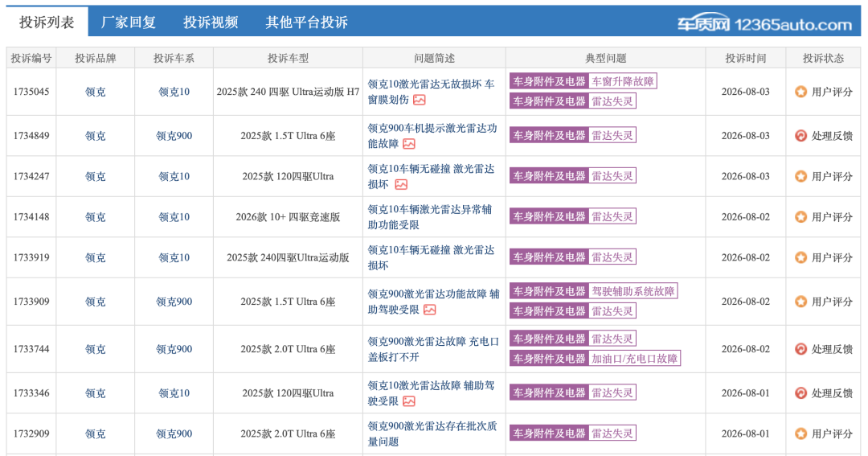Click the 用户评分 status icon for 1733909
868x456 pixels.
coord(800,302)
